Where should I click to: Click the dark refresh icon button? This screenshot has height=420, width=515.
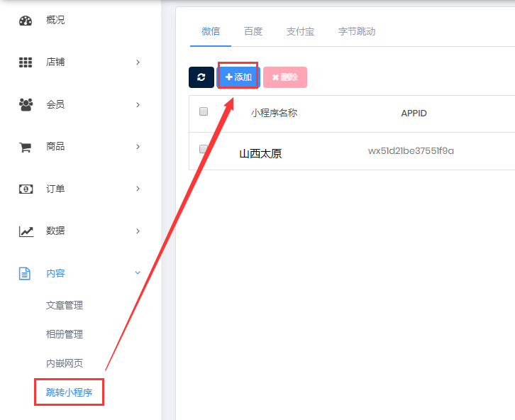coord(201,77)
